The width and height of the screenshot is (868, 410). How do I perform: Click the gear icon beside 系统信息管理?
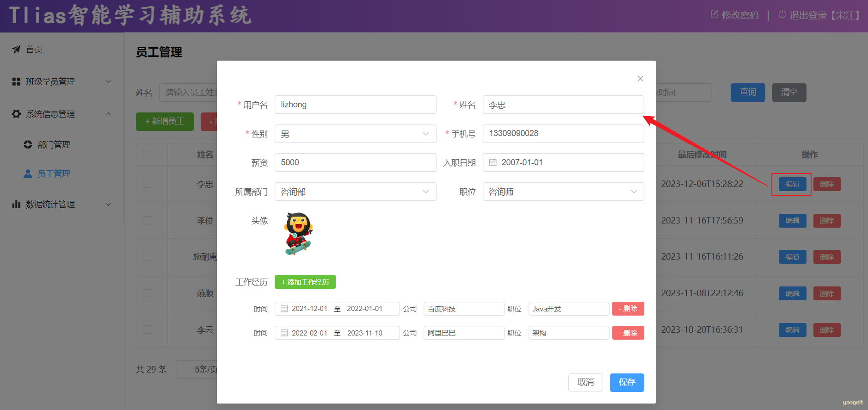click(x=16, y=114)
